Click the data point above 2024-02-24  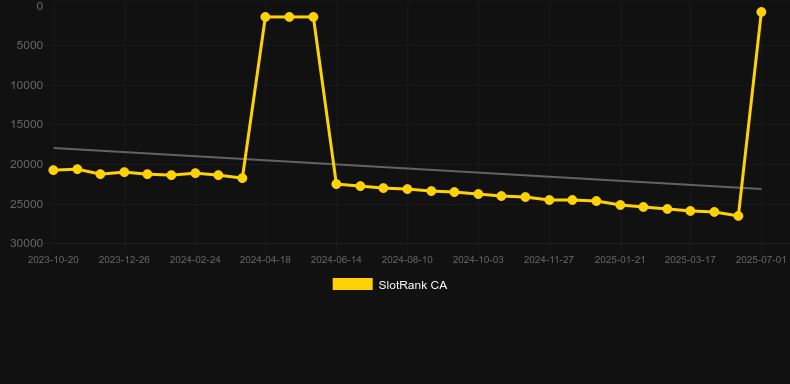[x=195, y=173]
